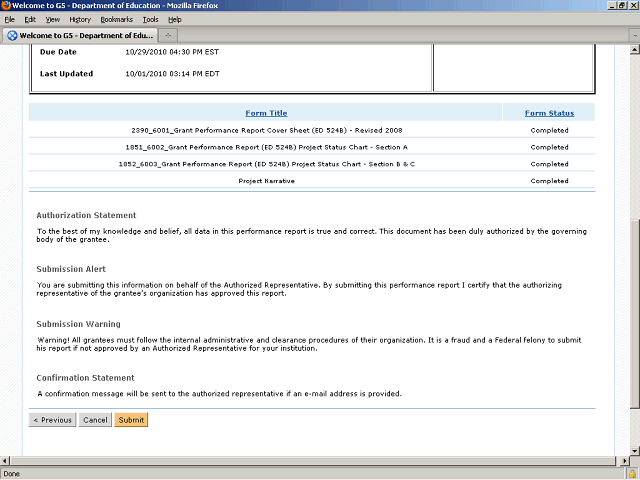Open the Help menu
Viewport: 640px width, 480px height.
pyautogui.click(x=175, y=20)
